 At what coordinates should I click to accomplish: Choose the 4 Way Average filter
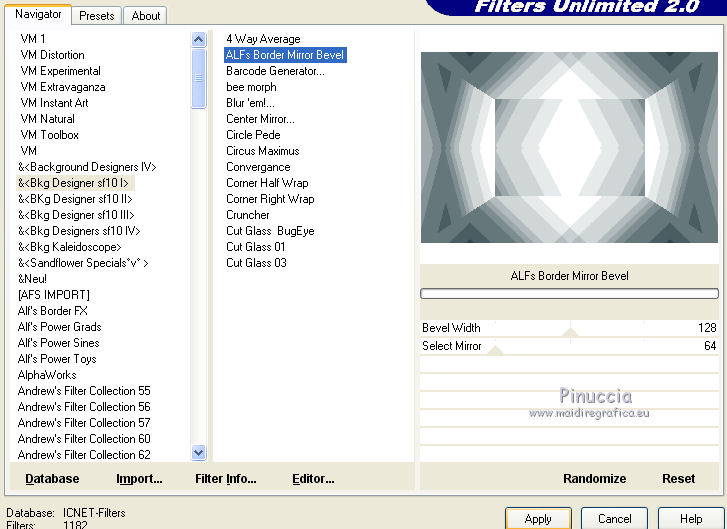coord(263,39)
